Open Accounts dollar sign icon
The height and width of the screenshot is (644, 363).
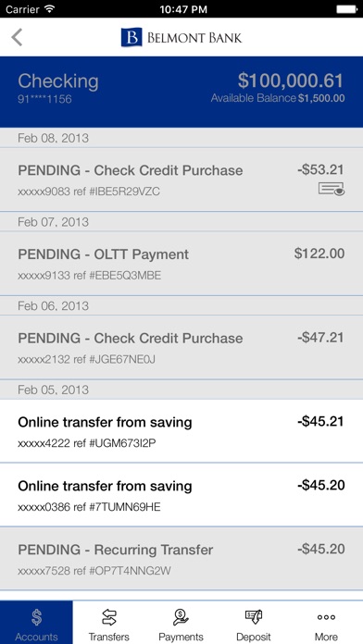click(x=37, y=617)
